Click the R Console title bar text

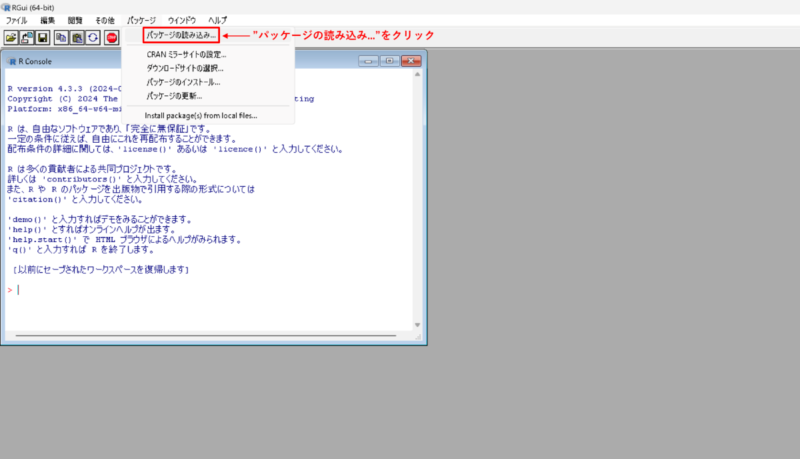(x=35, y=61)
